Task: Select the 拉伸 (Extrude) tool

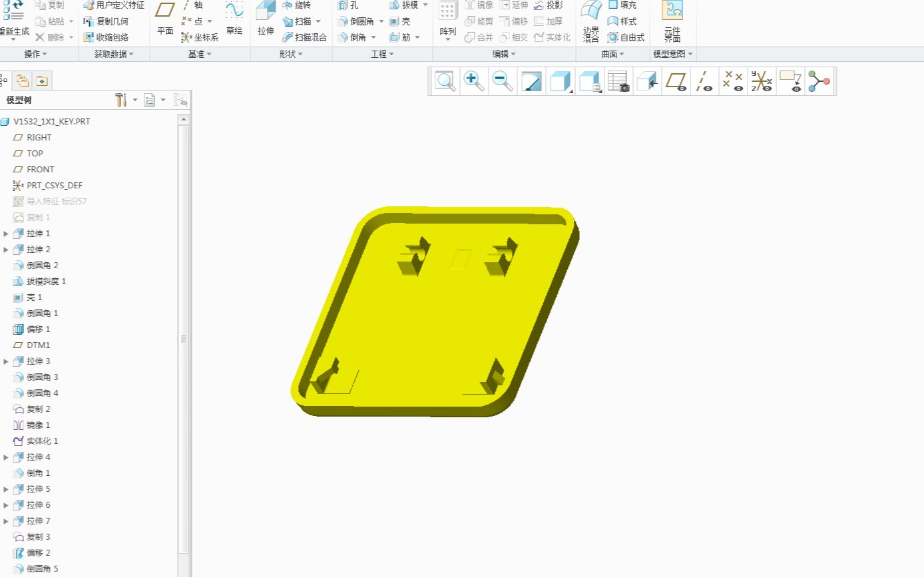Action: (264, 21)
